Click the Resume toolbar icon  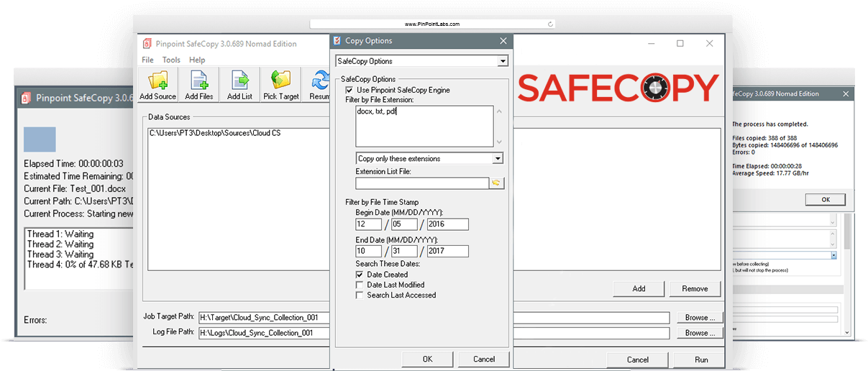coord(320,81)
